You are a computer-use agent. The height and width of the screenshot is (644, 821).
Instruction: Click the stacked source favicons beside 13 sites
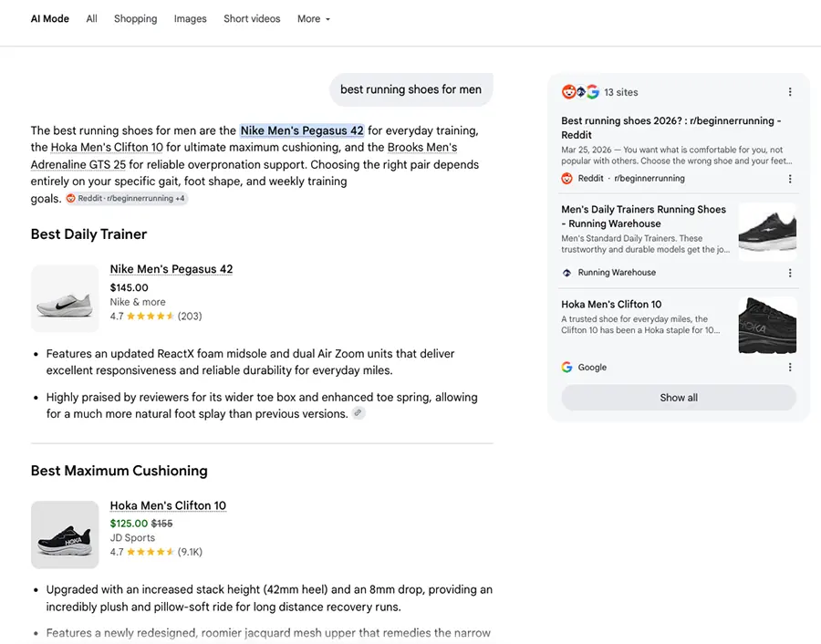pyautogui.click(x=580, y=92)
